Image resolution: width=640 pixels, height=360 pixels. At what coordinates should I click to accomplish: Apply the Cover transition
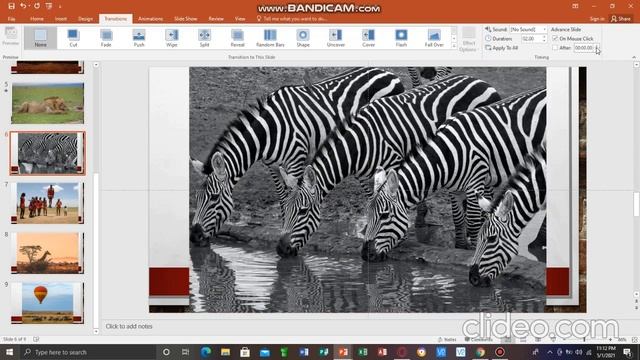point(368,38)
